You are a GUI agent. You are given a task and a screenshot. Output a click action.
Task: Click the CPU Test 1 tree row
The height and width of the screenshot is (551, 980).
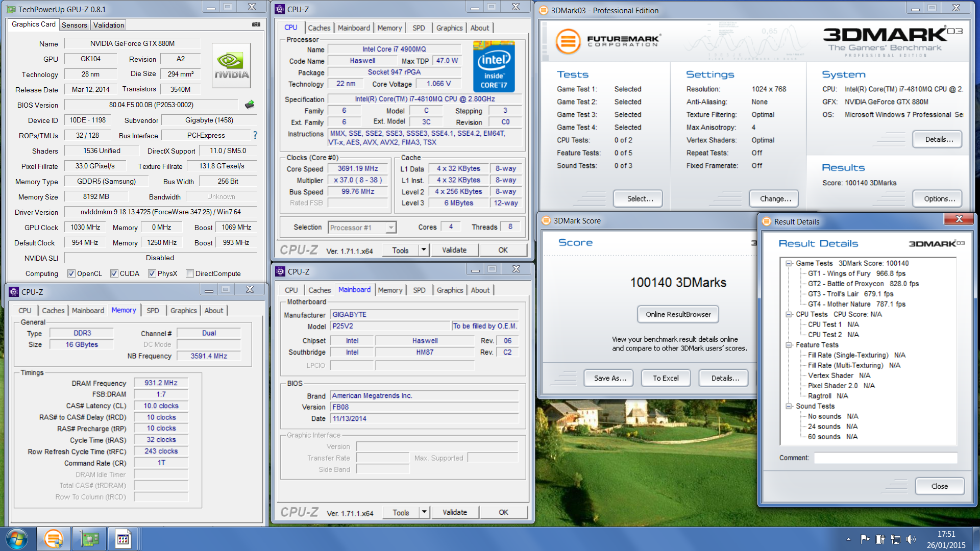(833, 324)
